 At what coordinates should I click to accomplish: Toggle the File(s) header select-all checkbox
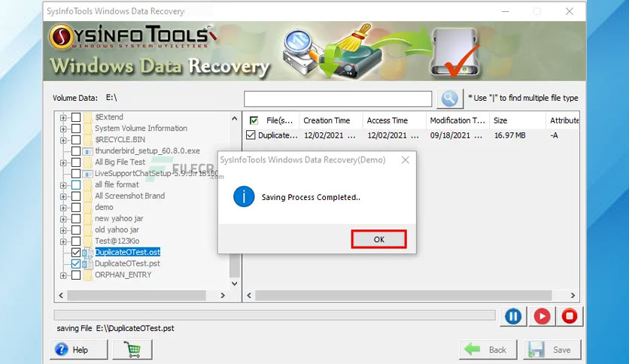click(x=254, y=120)
